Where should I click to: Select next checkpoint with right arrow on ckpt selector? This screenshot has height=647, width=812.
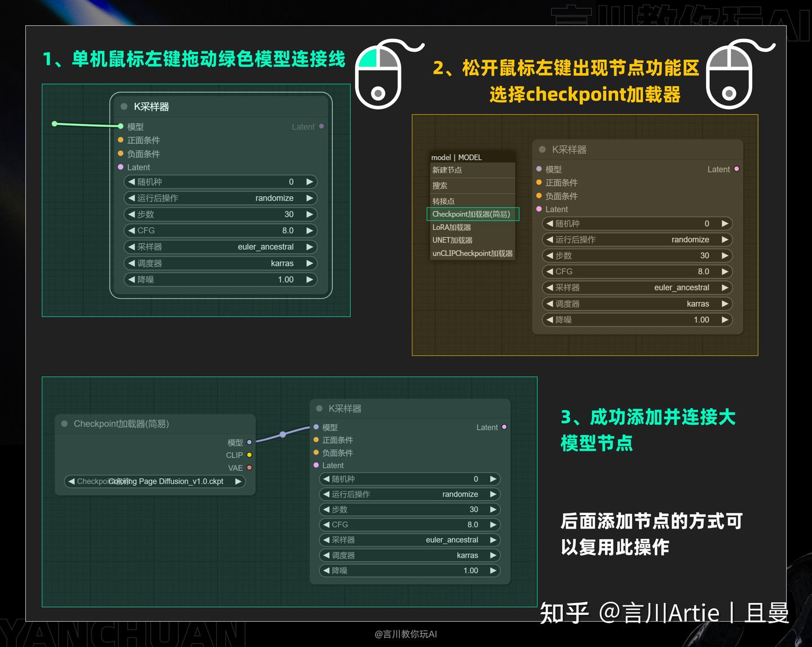click(x=239, y=481)
